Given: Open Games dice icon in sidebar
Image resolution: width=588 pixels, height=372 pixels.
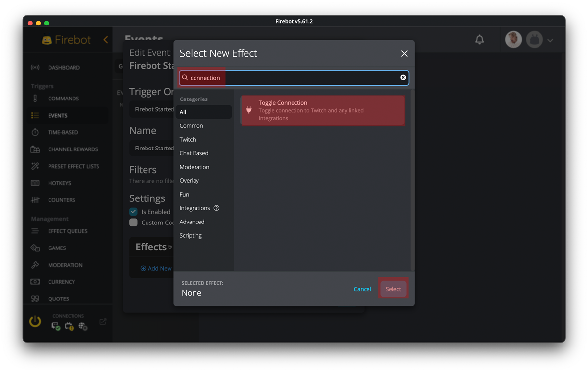Looking at the screenshot, I should [x=35, y=248].
